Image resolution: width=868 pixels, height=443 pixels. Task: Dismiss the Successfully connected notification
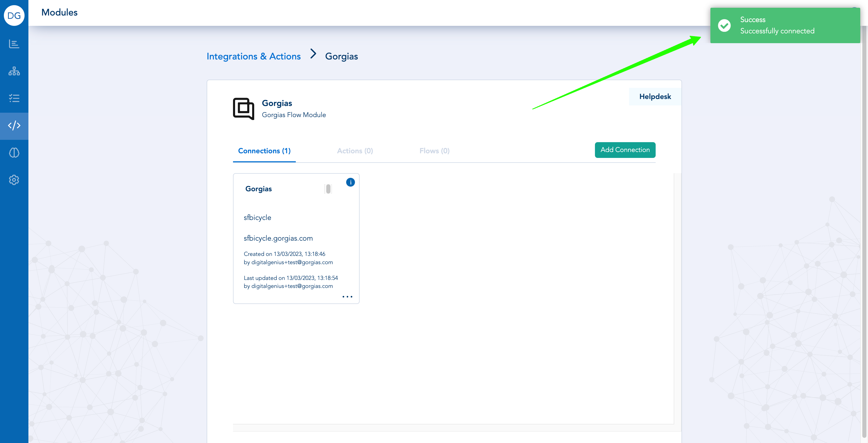[785, 25]
